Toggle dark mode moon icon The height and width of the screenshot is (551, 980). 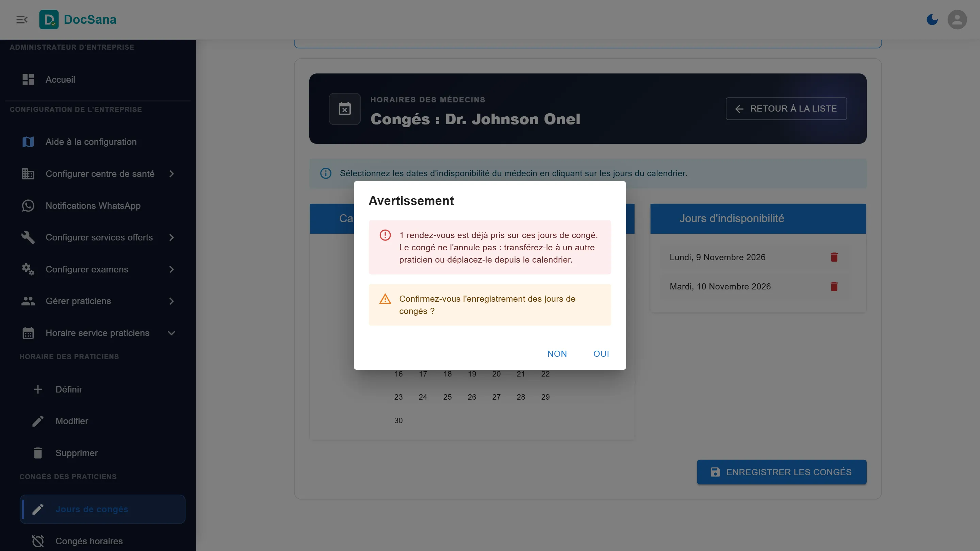pyautogui.click(x=932, y=19)
